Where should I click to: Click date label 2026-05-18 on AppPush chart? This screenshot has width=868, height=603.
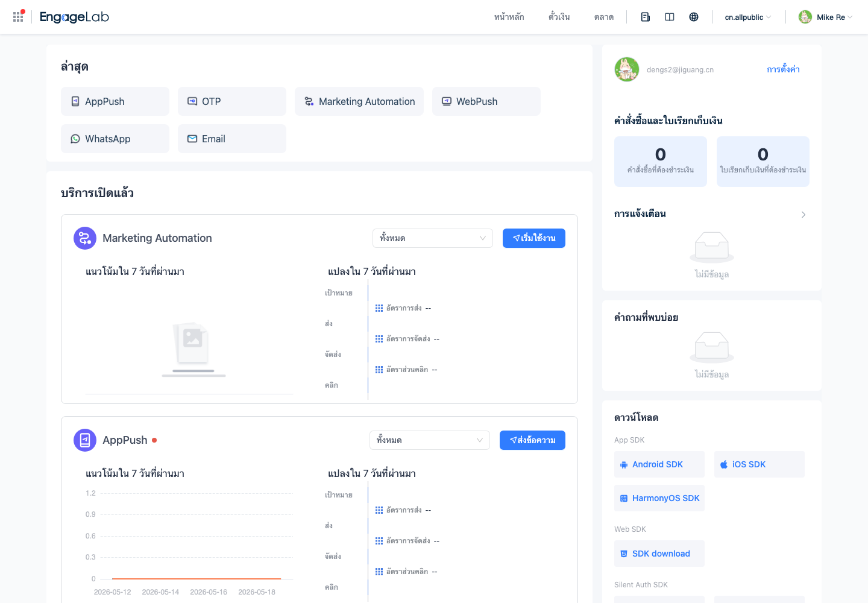(257, 592)
